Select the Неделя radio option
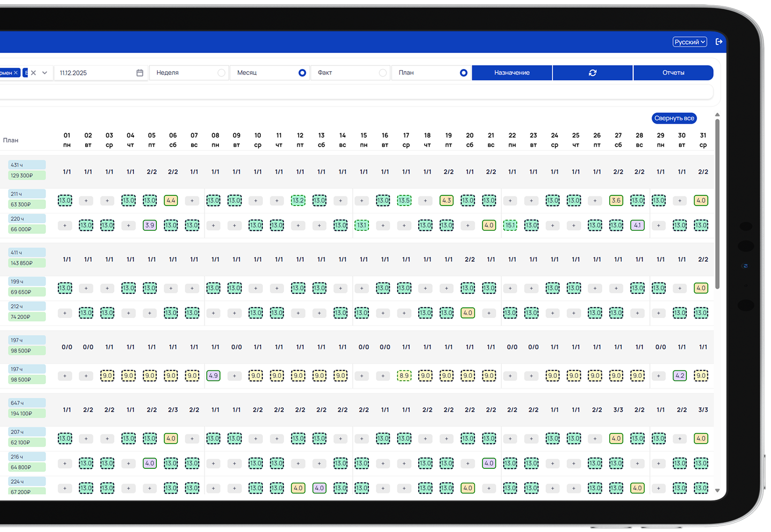Screen dimensions: 771x532 click(x=222, y=73)
